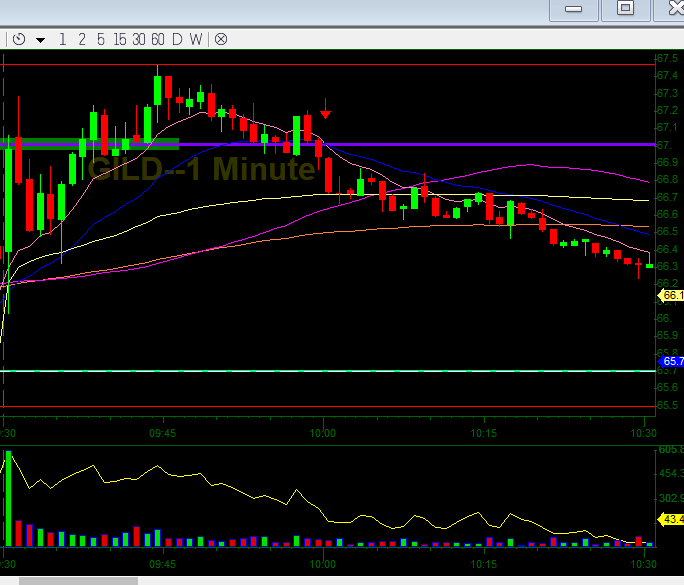Select the 5 minute interval
Viewport: 684px width, 585px height.
(100, 39)
